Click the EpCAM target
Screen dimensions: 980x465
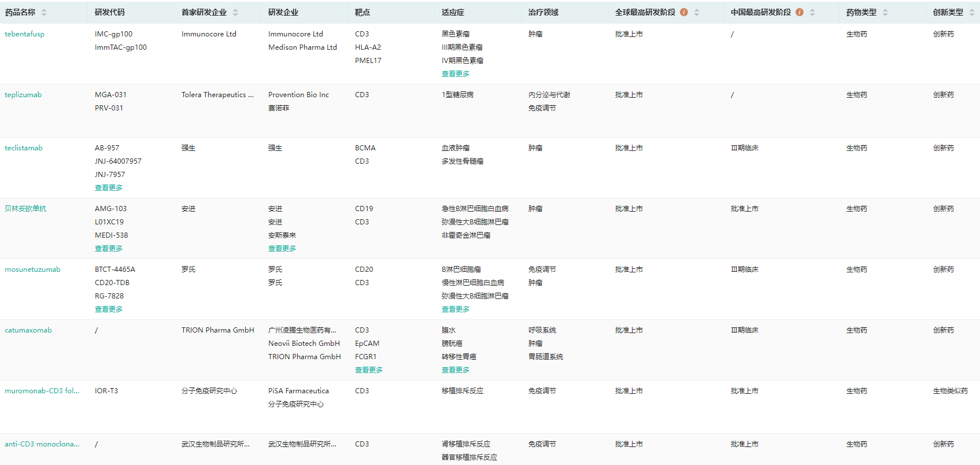coord(367,344)
